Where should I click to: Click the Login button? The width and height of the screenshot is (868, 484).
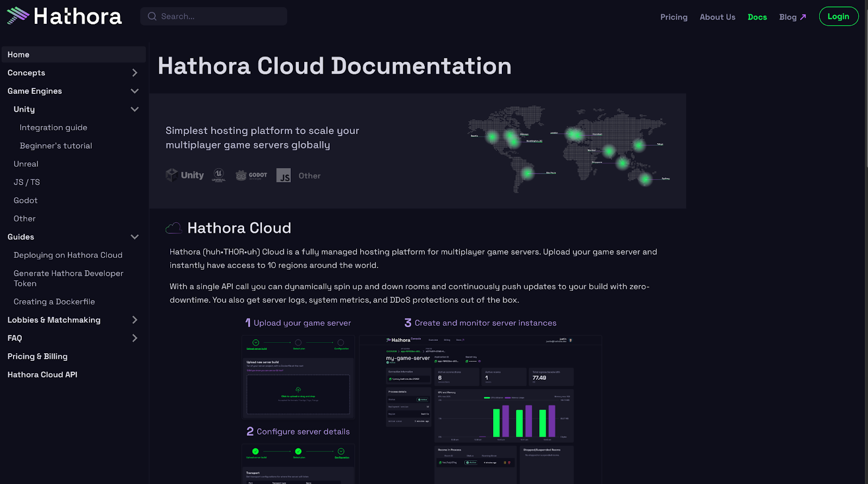point(839,16)
